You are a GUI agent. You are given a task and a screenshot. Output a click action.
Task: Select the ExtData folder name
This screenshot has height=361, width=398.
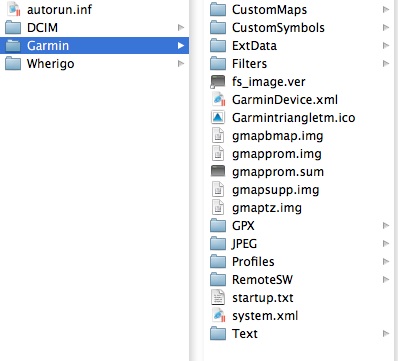(x=254, y=45)
